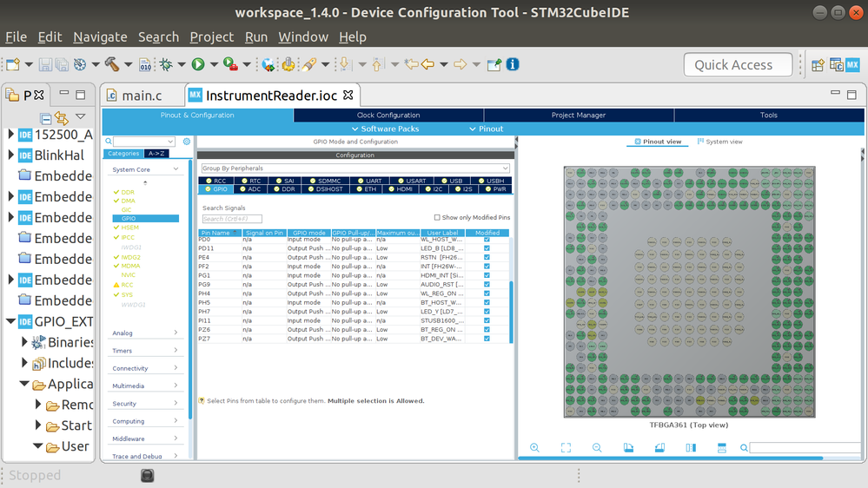
Task: Select the UART peripheral button
Action: (369, 181)
